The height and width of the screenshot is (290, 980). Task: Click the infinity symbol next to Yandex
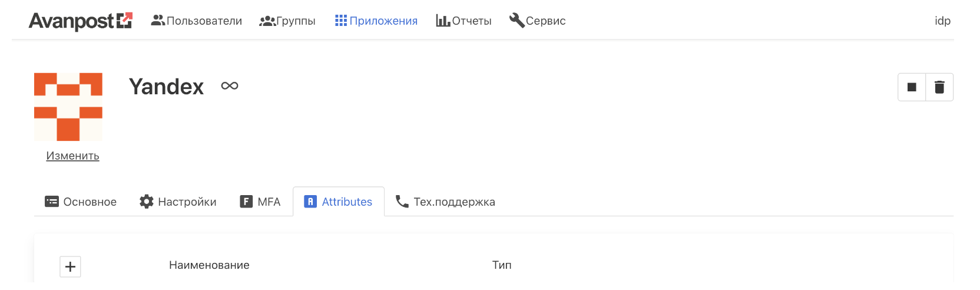click(x=230, y=86)
